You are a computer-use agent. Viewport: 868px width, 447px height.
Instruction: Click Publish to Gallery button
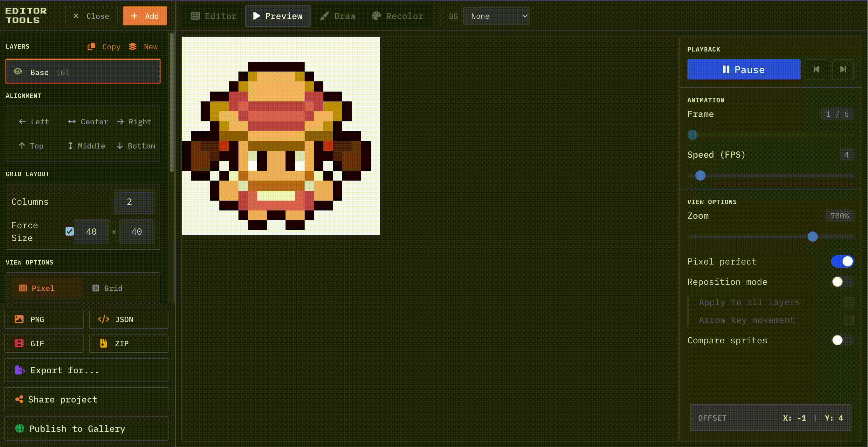[86, 429]
